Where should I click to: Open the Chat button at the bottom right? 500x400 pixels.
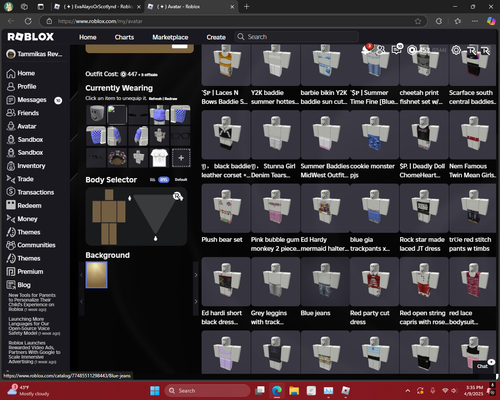pos(482,366)
